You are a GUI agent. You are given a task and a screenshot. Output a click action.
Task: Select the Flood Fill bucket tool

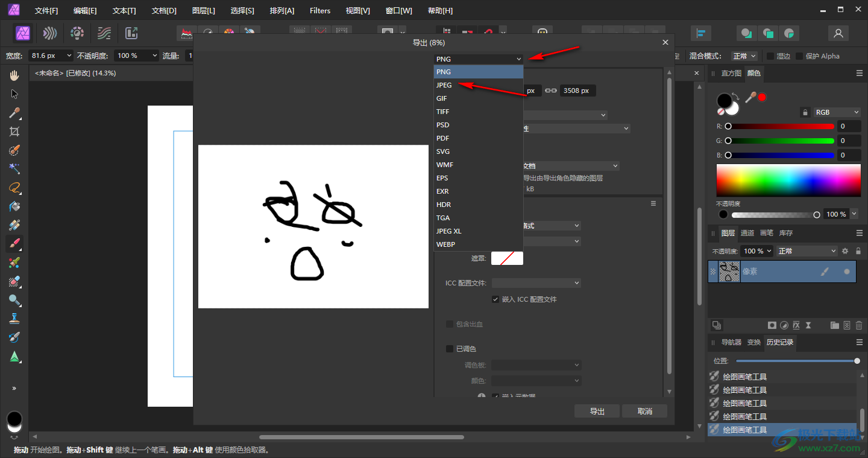click(x=14, y=206)
